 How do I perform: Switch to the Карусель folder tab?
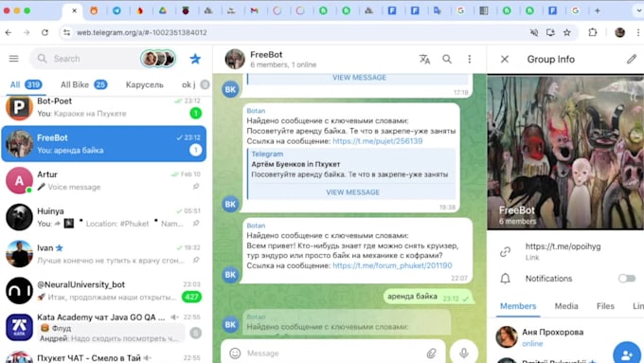point(145,84)
